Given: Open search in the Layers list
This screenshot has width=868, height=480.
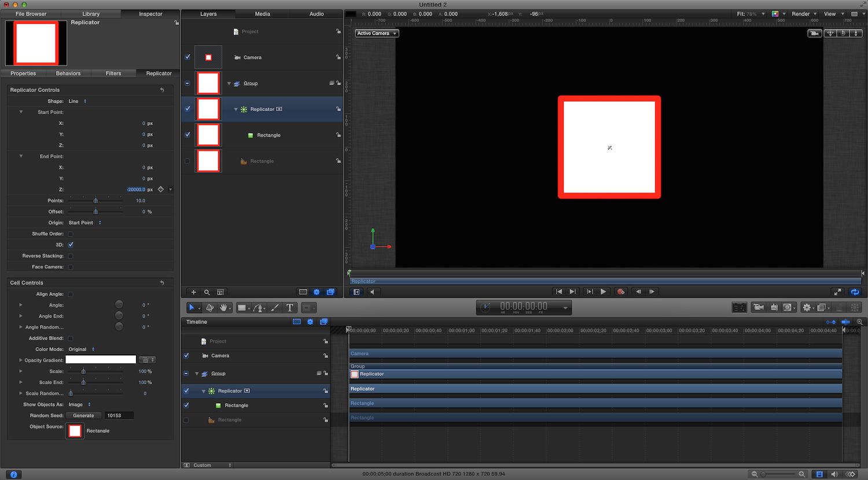Looking at the screenshot, I should tap(207, 292).
